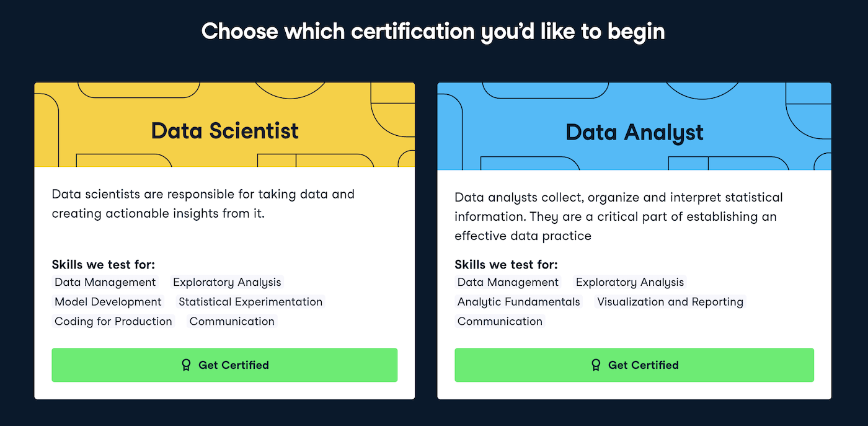The height and width of the screenshot is (426, 868).
Task: Start the Data Scientist certification with Get Certified
Action: point(224,365)
